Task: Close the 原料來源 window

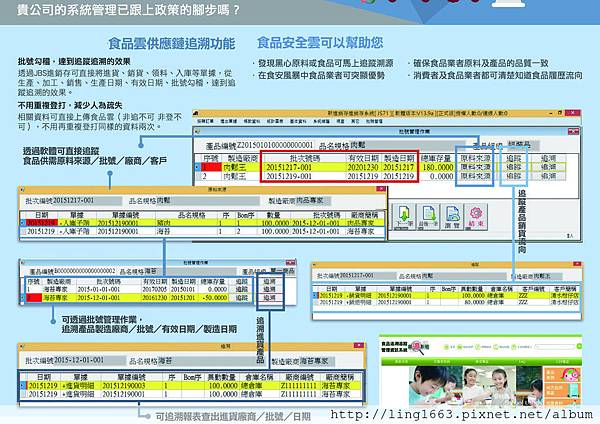Action: point(380,189)
